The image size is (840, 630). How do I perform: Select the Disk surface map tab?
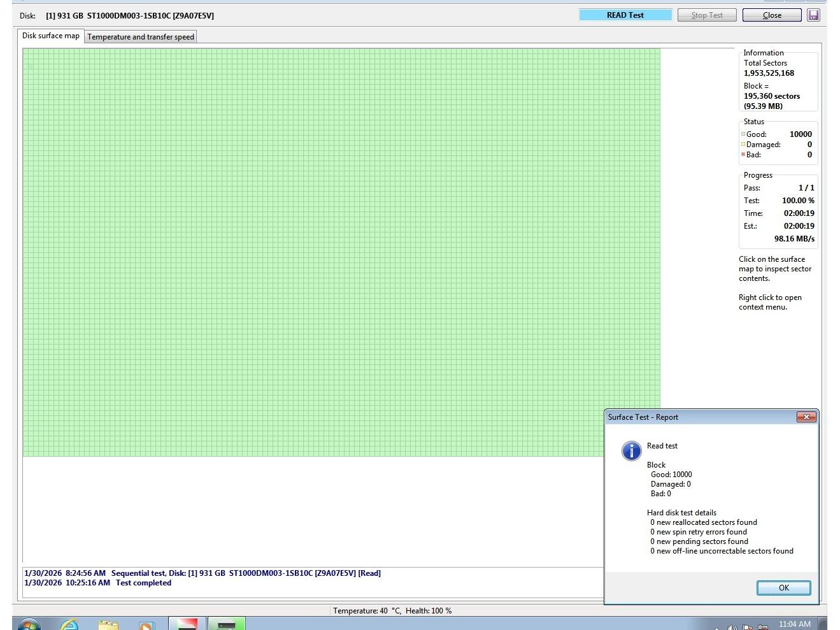click(51, 36)
